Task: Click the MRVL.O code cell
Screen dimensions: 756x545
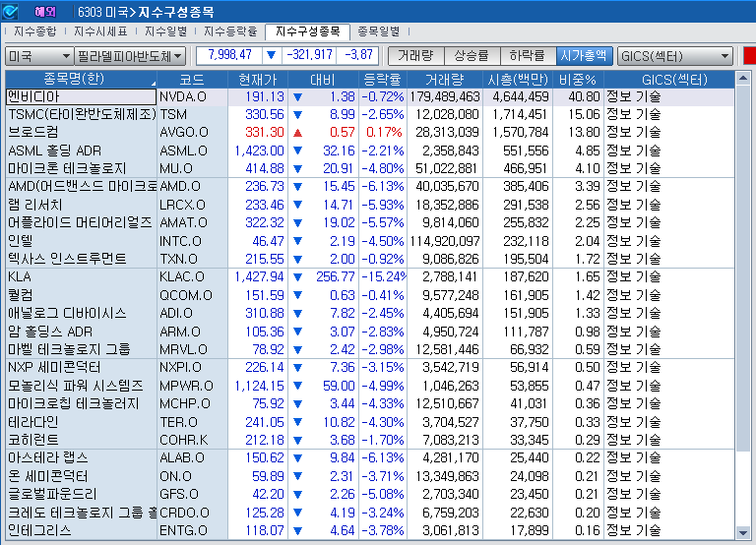Action: click(x=192, y=349)
